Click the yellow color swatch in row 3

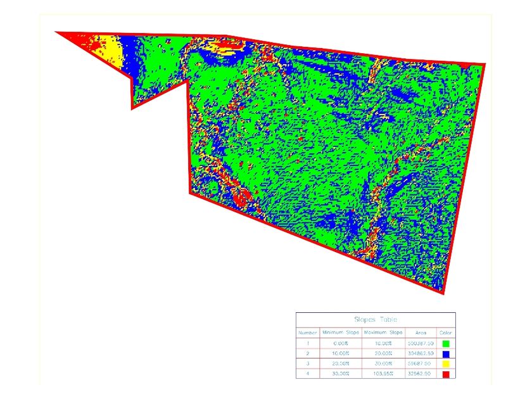[446, 364]
